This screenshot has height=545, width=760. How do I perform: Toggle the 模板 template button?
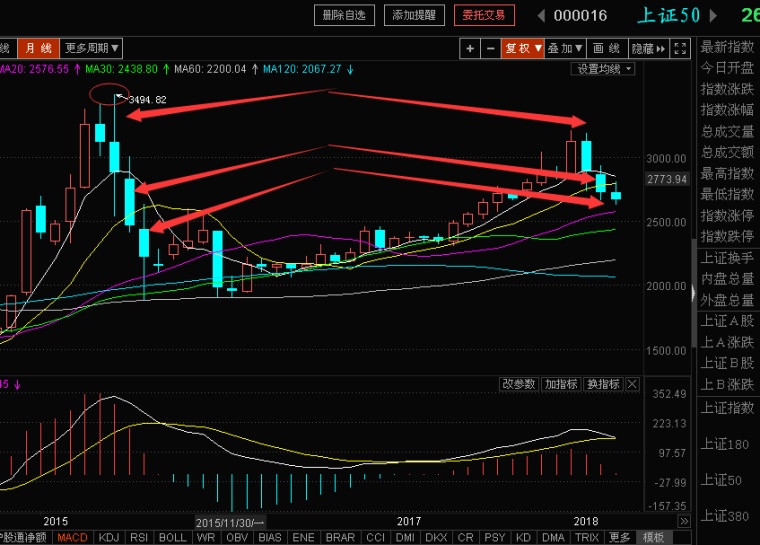pyautogui.click(x=654, y=538)
